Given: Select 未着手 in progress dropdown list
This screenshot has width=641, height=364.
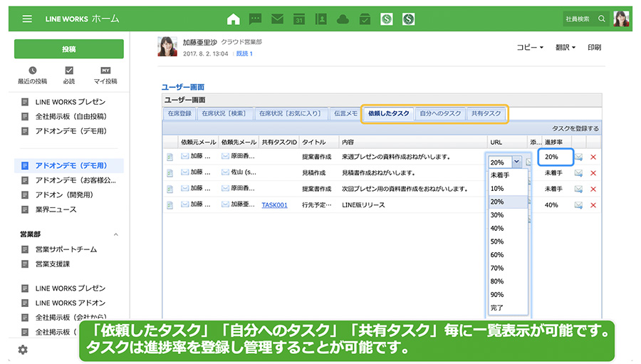Looking at the screenshot, I should coord(508,175).
